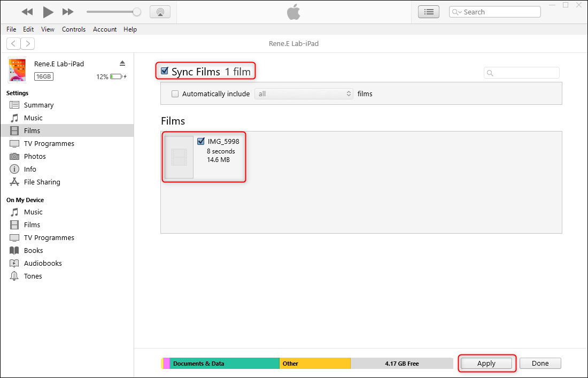Click the '14.6 MB' file size text
Image resolution: width=588 pixels, height=378 pixels.
(218, 160)
